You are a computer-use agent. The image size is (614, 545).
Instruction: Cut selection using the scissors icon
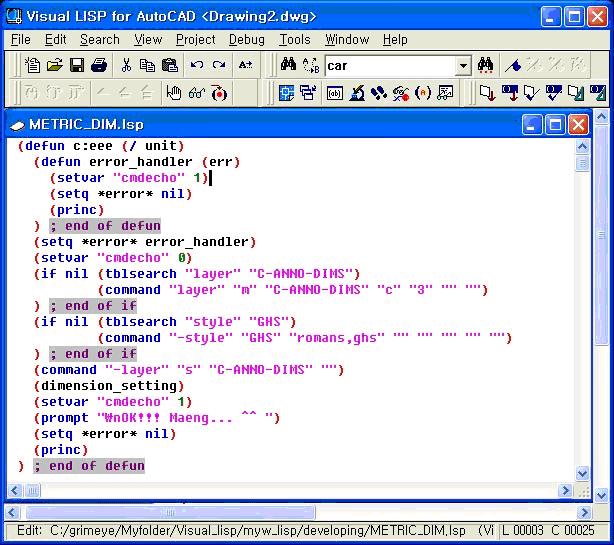pyautogui.click(x=127, y=66)
